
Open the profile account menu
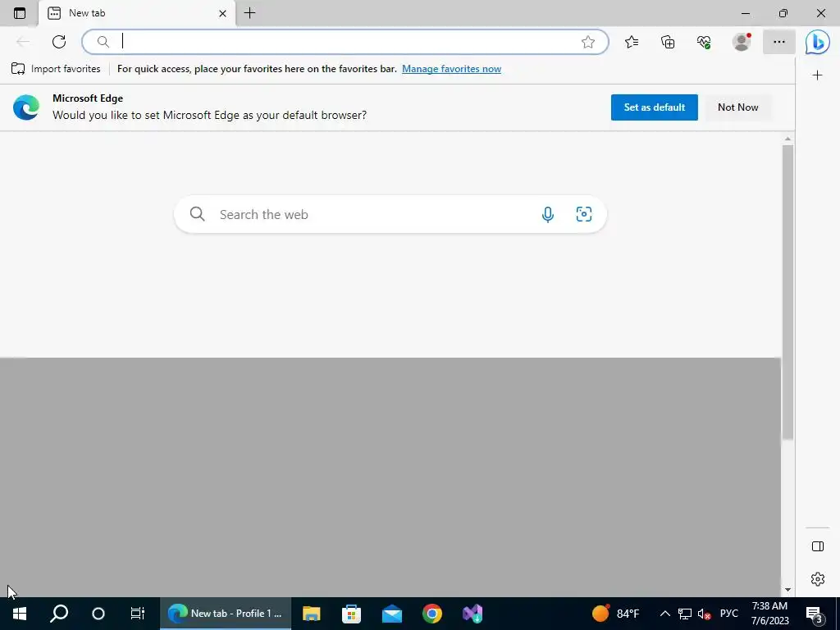(742, 42)
